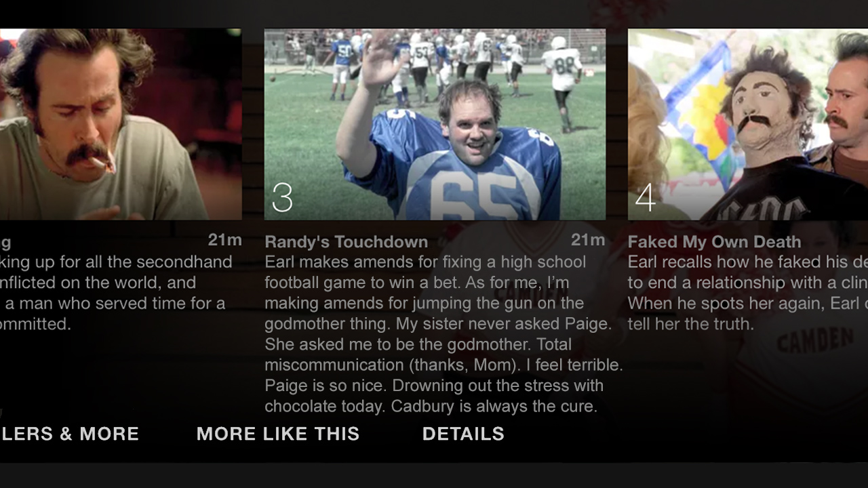The height and width of the screenshot is (488, 868).
Task: Click the number 3 episode badge
Action: tap(282, 197)
